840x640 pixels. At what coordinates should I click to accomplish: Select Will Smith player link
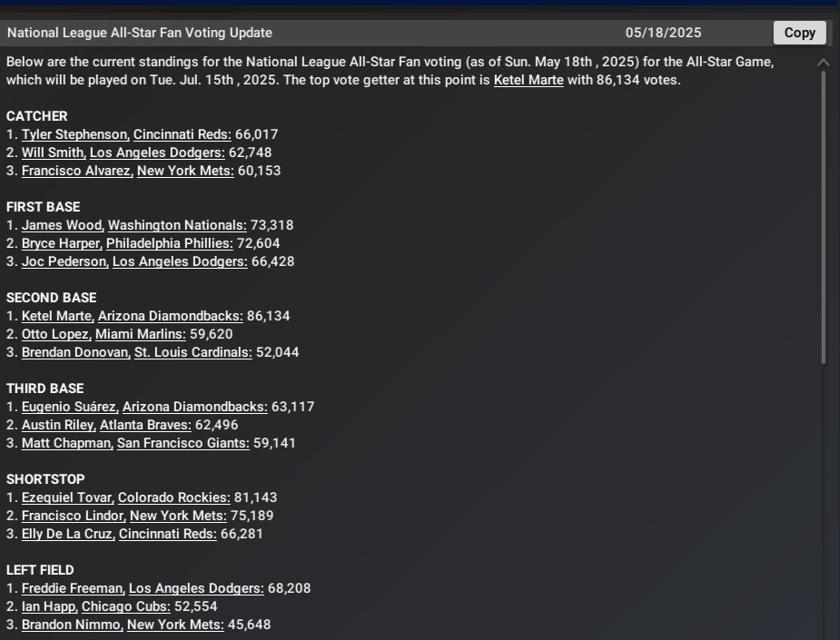[54, 153]
